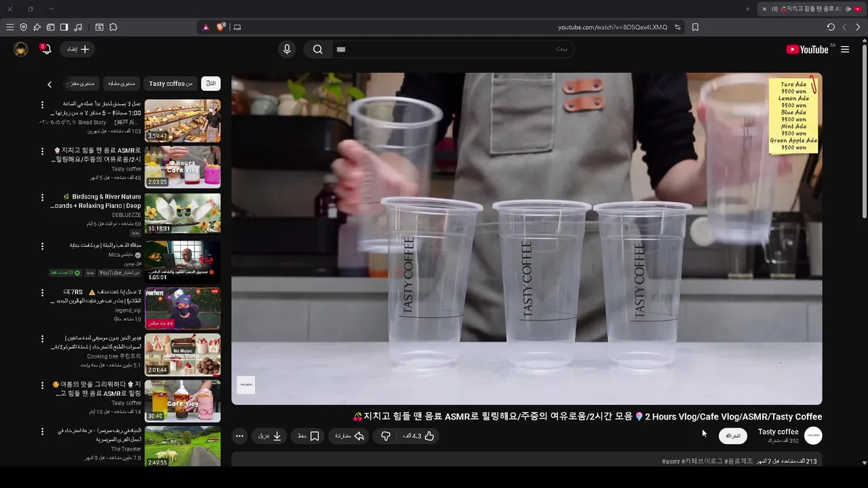Play the Fortnite live stream thumbnail
868x488 pixels.
point(182,308)
